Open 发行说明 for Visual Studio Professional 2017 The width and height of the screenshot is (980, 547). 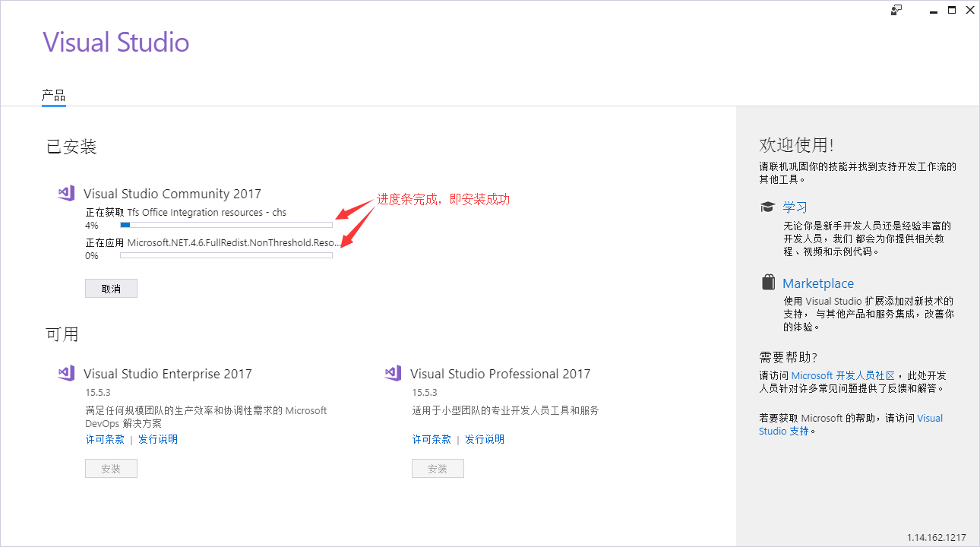coord(484,438)
